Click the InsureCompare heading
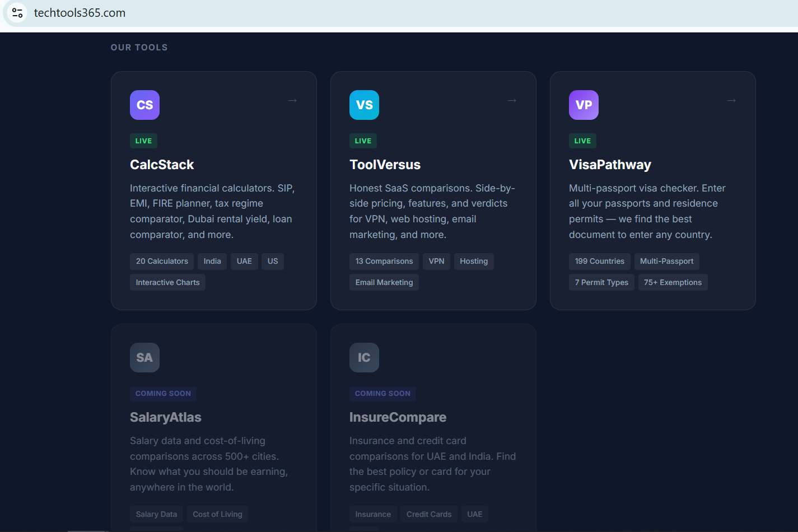 coord(398,417)
